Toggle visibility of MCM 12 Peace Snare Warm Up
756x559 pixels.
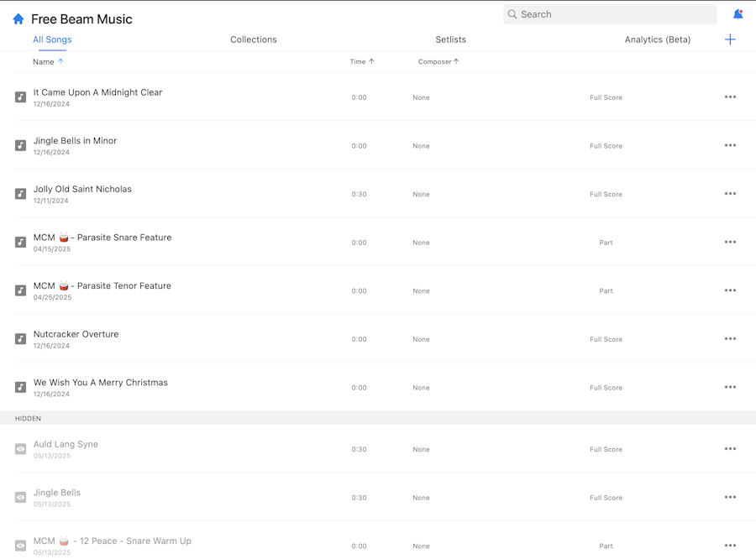[21, 546]
